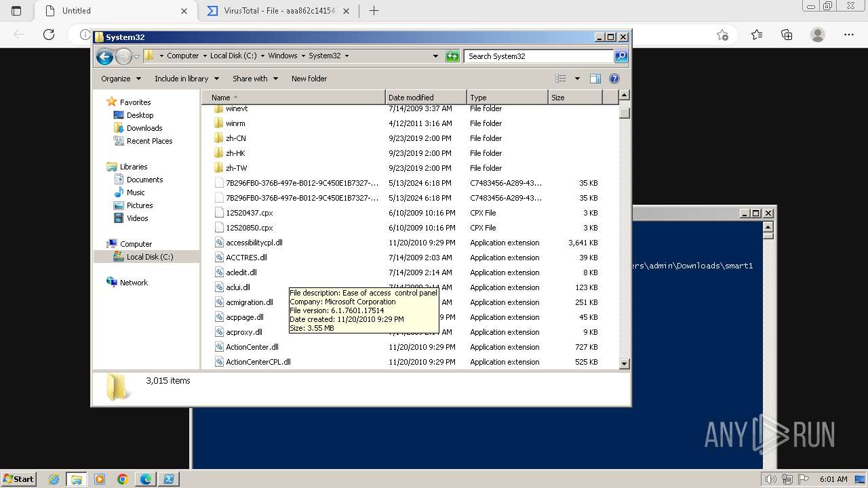The width and height of the screenshot is (868, 488).
Task: Toggle the preview pane
Action: 595,79
